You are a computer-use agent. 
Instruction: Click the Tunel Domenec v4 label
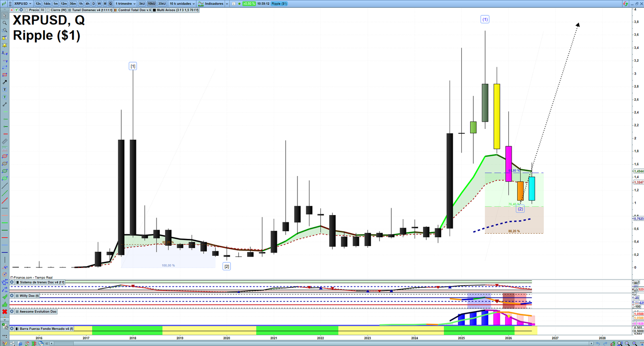(x=92, y=10)
